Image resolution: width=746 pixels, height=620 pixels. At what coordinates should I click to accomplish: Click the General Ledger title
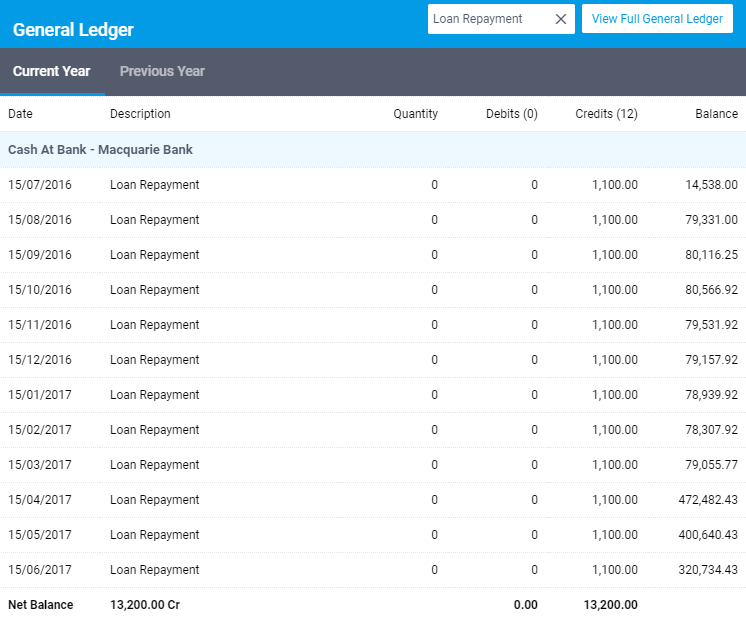(x=73, y=30)
